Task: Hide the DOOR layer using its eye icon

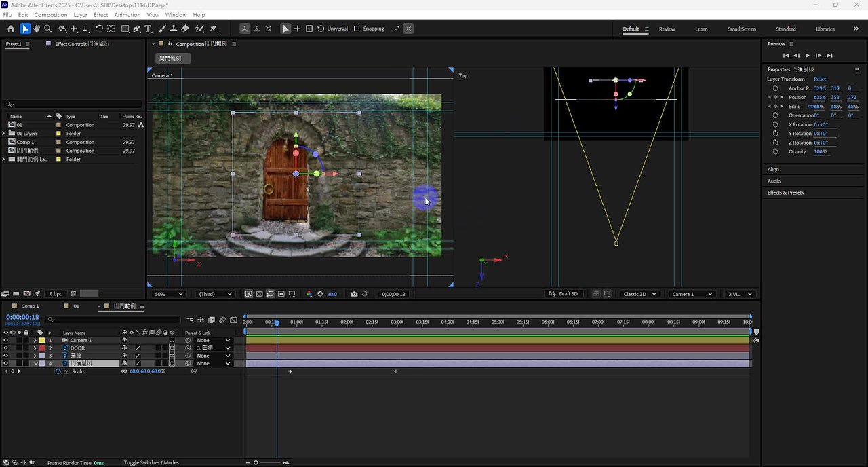Action: (x=5, y=348)
